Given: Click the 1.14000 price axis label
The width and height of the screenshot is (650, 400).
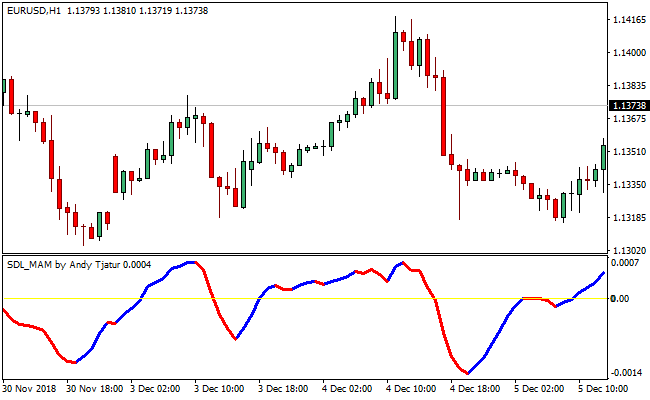Looking at the screenshot, I should point(629,53).
